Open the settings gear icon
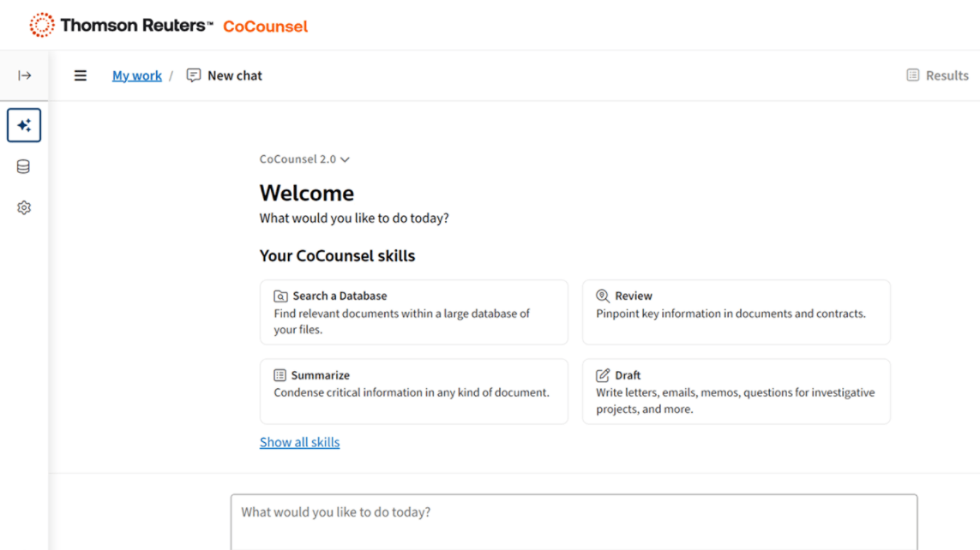980x550 pixels. (24, 207)
